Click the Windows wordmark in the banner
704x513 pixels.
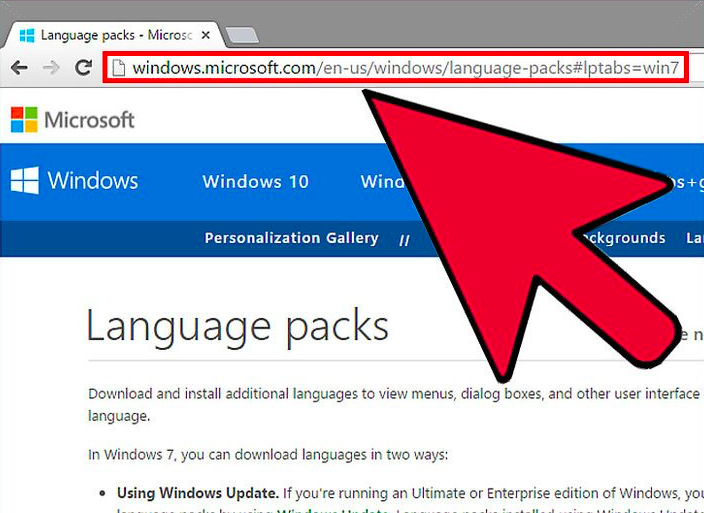[93, 180]
